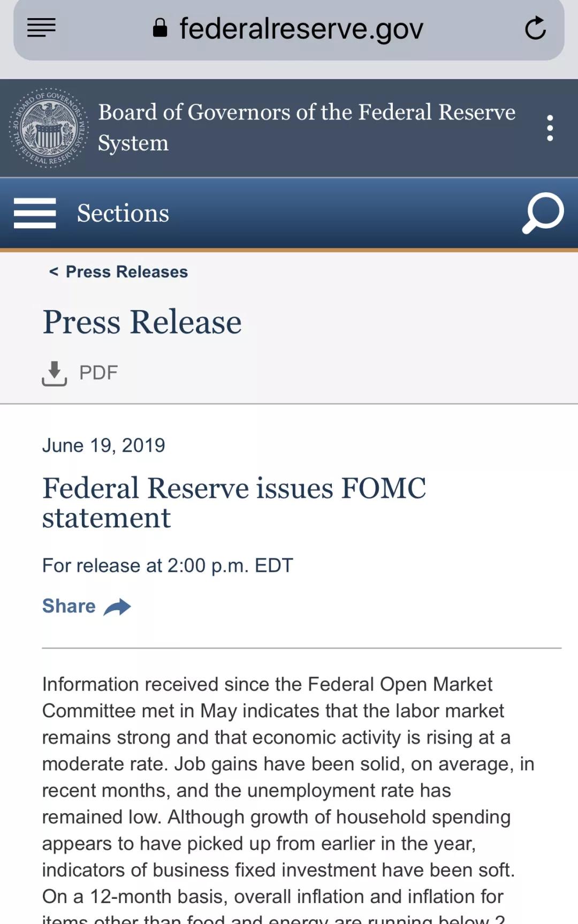Open the three-dot vertical menu

point(550,128)
